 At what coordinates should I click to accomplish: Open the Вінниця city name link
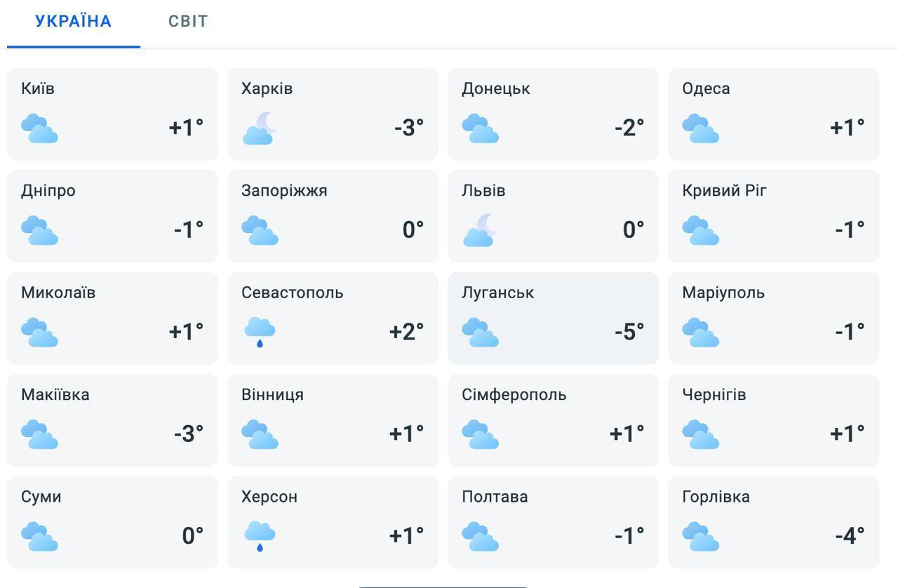pos(272,395)
